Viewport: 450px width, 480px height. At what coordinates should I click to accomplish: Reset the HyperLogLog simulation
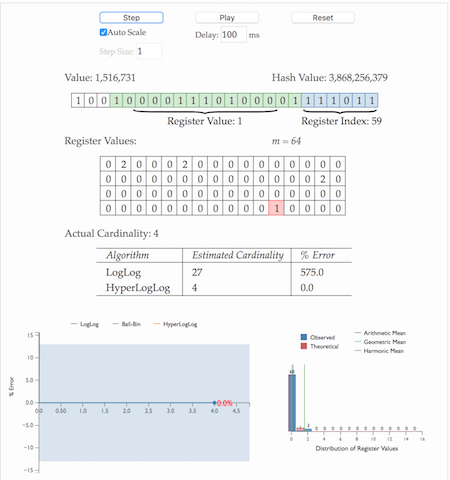point(323,18)
